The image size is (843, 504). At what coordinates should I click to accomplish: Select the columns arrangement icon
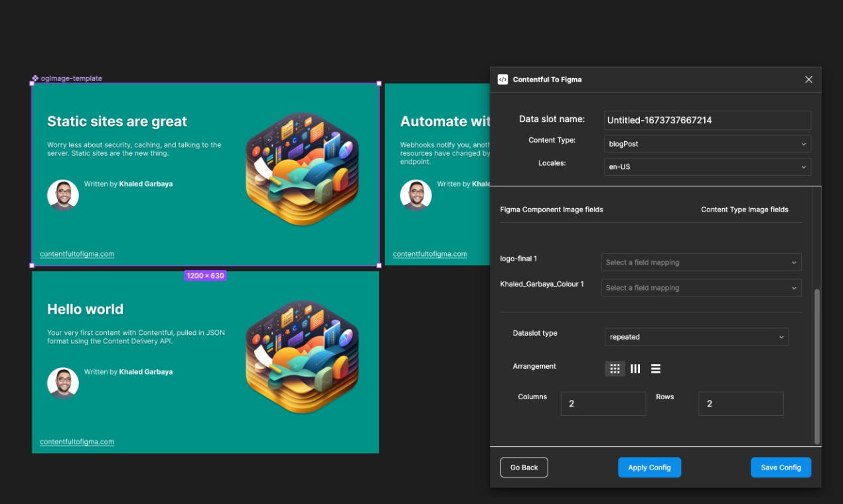[635, 369]
